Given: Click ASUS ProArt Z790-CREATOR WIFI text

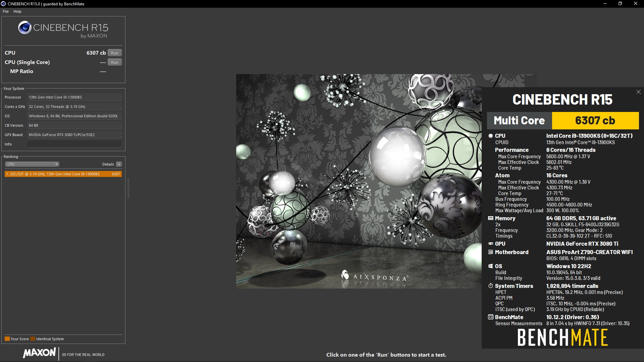Looking at the screenshot, I should (589, 252).
